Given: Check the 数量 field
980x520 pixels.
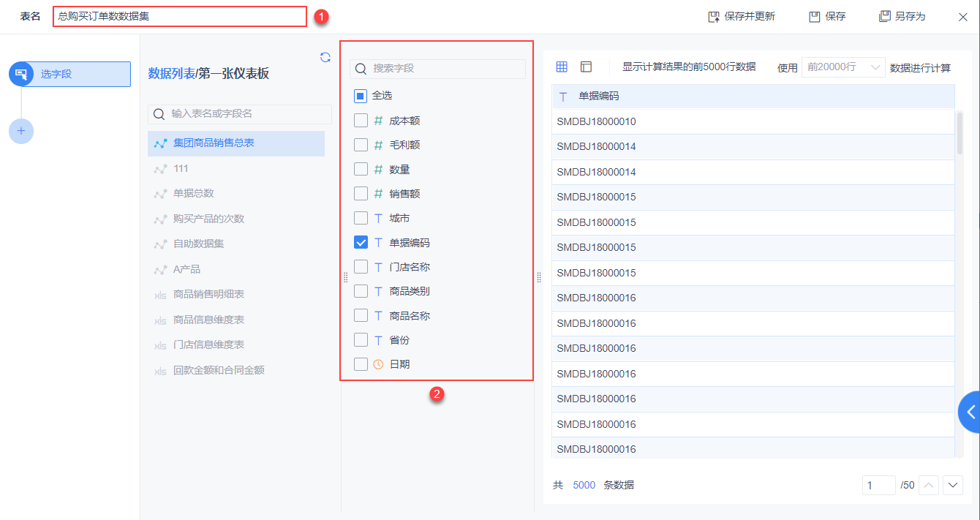Looking at the screenshot, I should [x=361, y=169].
